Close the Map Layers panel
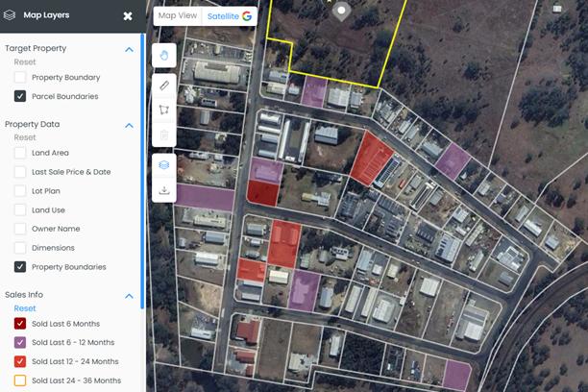 pyautogui.click(x=128, y=15)
